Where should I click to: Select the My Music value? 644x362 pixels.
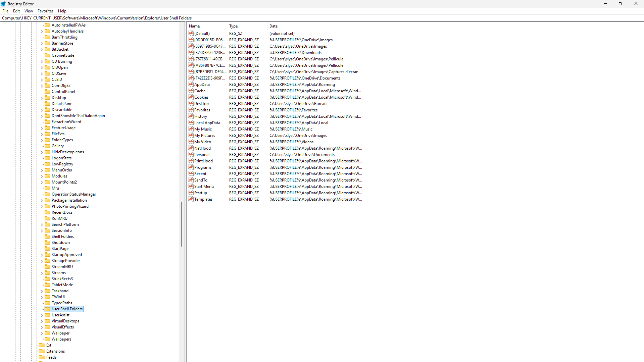pos(203,129)
